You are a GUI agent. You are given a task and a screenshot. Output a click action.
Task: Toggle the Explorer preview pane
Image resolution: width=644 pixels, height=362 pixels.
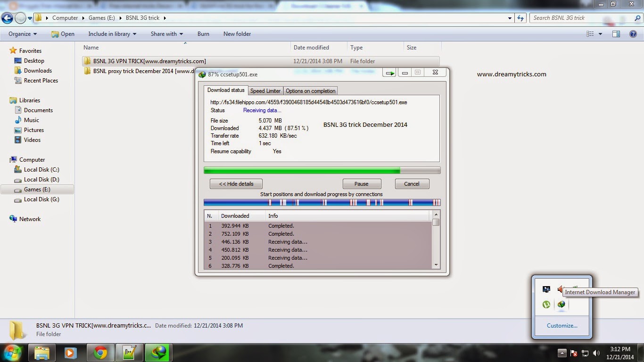point(616,34)
